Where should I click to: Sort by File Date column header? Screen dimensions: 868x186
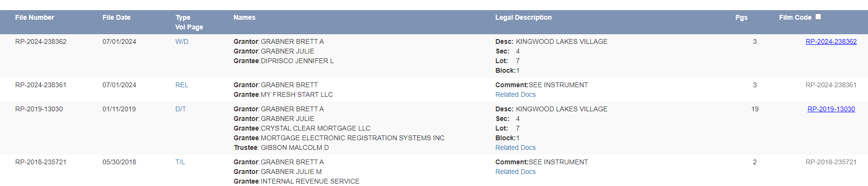[116, 17]
